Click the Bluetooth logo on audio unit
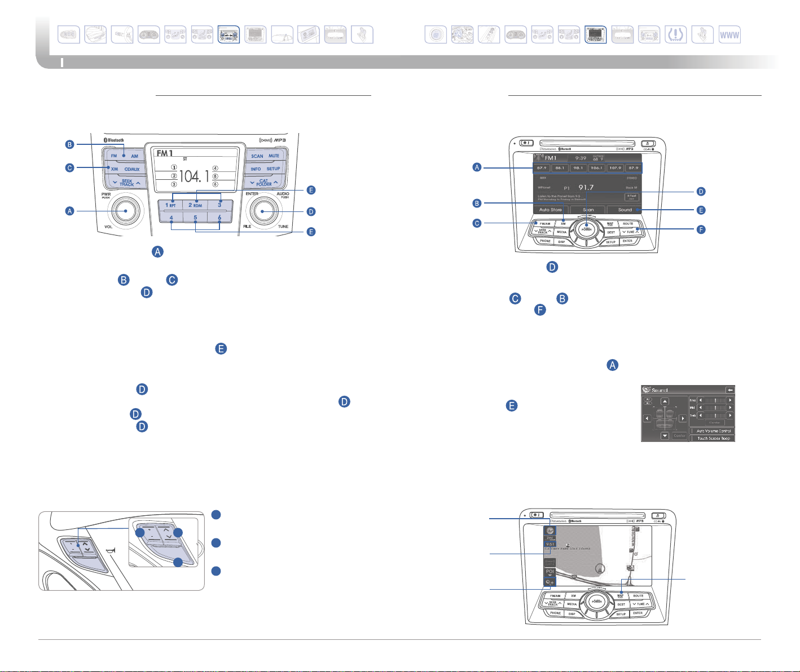800x672 pixels. (x=114, y=140)
